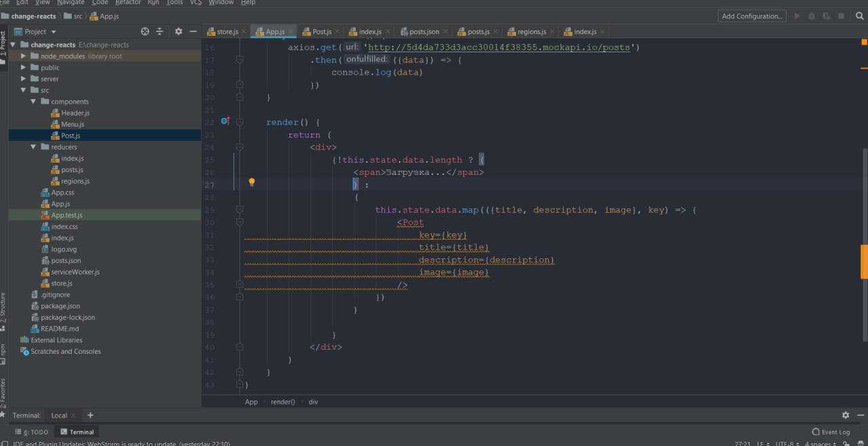Collapse the components folder

tap(34, 102)
